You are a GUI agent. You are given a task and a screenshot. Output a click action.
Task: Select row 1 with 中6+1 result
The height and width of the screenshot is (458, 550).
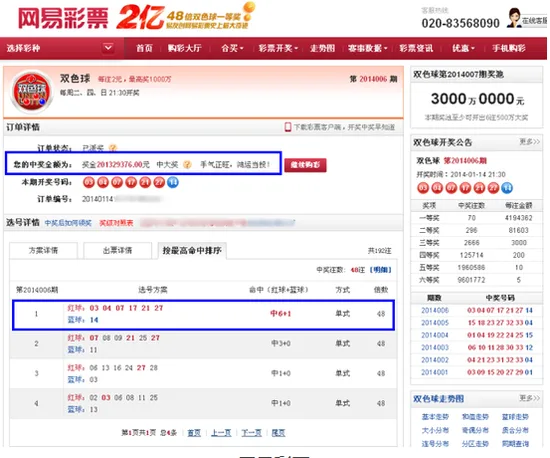coord(203,314)
